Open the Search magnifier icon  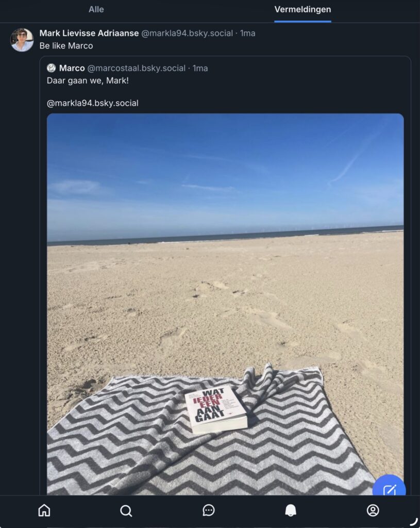[x=126, y=510]
